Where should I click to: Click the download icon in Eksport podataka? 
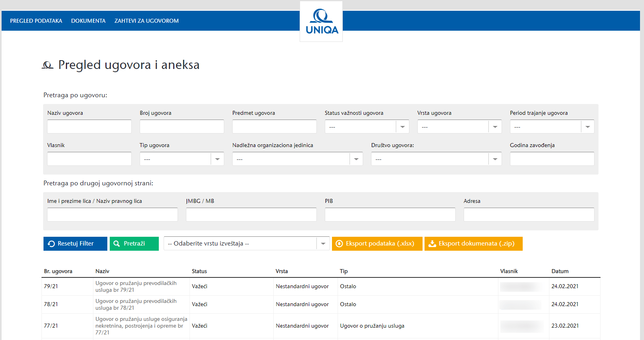tap(339, 244)
